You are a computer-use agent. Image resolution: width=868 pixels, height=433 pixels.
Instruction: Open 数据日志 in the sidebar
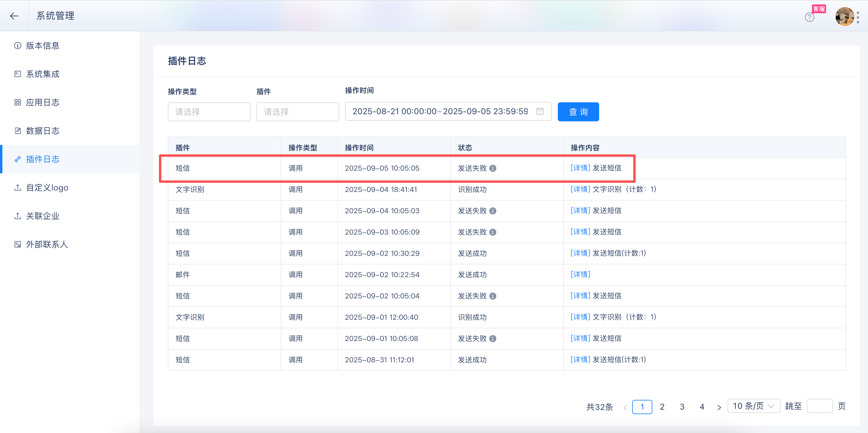(70, 130)
